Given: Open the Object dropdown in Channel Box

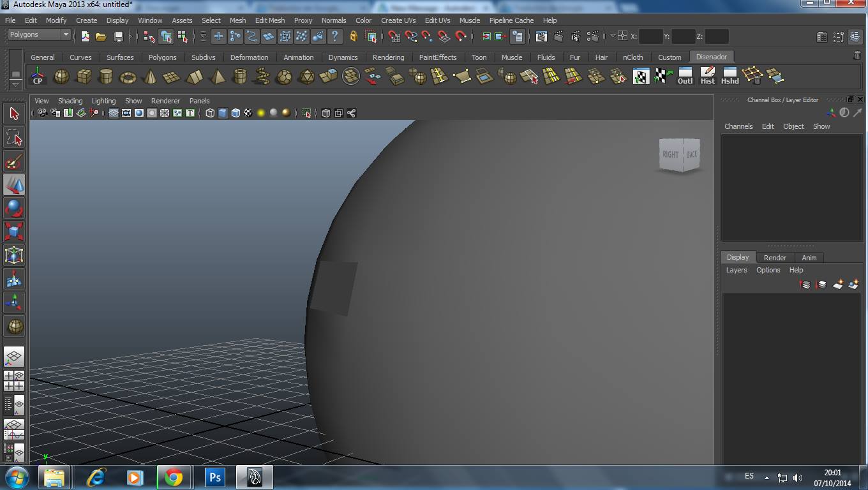Looking at the screenshot, I should pos(793,126).
